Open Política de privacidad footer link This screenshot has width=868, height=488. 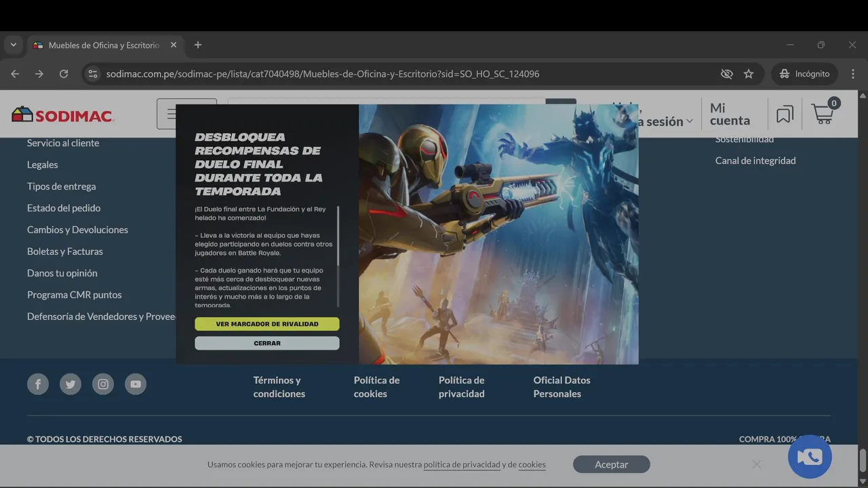(461, 387)
